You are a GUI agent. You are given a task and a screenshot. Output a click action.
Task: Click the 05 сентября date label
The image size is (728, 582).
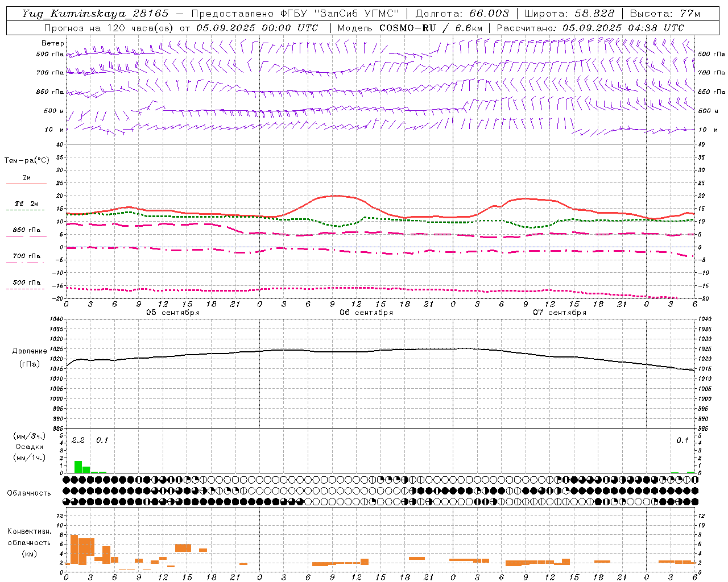click(173, 313)
